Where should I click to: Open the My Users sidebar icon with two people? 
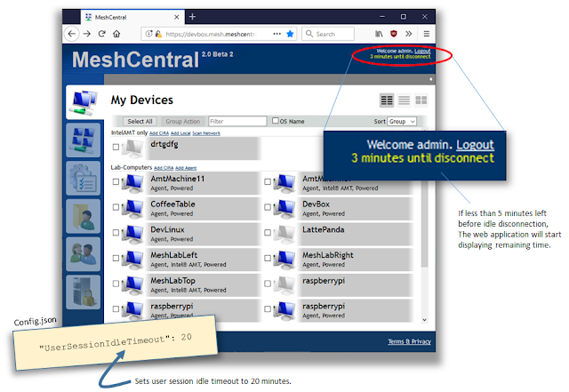click(x=83, y=254)
